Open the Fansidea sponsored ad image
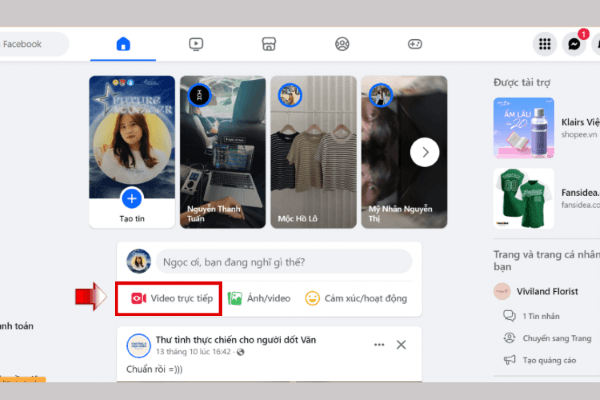 [x=523, y=198]
